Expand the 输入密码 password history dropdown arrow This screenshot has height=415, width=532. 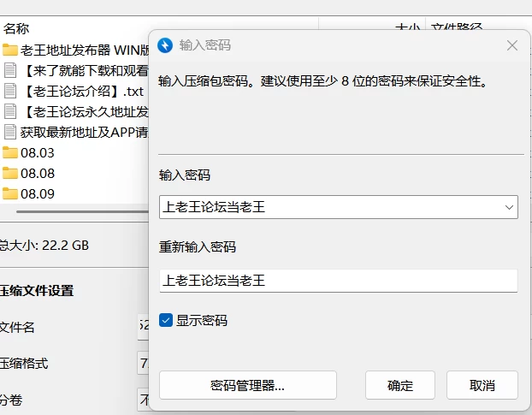[x=509, y=207]
